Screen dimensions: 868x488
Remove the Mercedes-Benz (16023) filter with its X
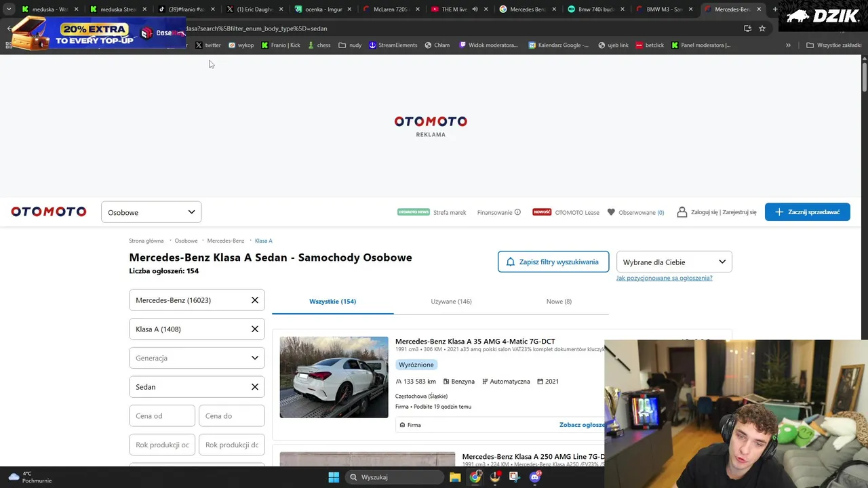pyautogui.click(x=255, y=300)
